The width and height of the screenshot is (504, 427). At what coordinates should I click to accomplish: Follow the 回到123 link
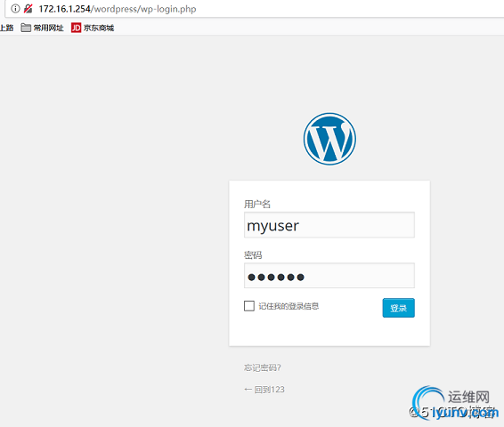tap(264, 390)
